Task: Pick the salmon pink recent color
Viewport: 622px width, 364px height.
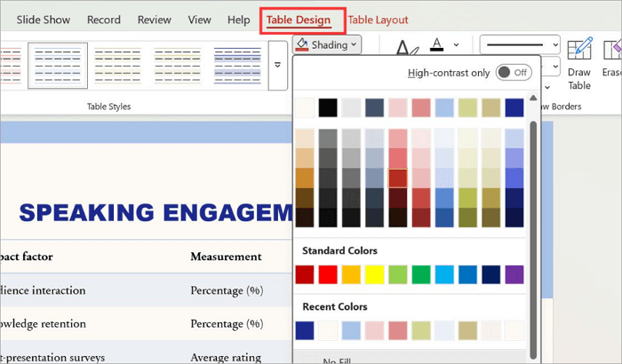Action: click(x=397, y=330)
